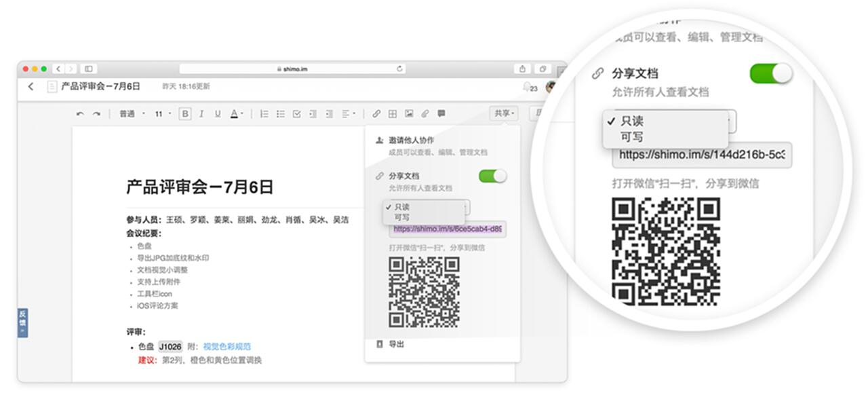Open the font color A picker
This screenshot has width=868, height=395.
[x=235, y=114]
